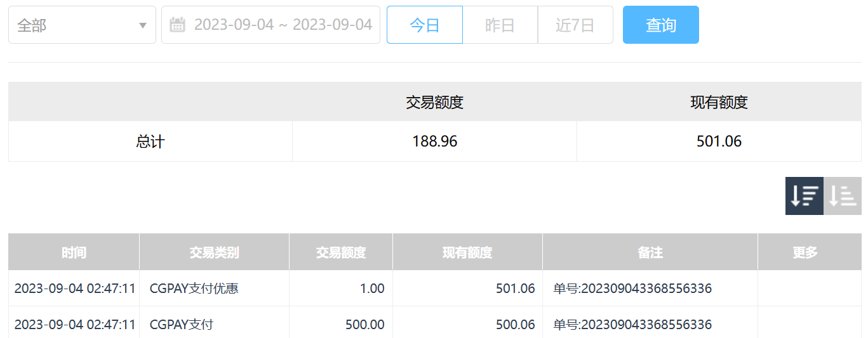Select descending sort order icon

coord(804,196)
